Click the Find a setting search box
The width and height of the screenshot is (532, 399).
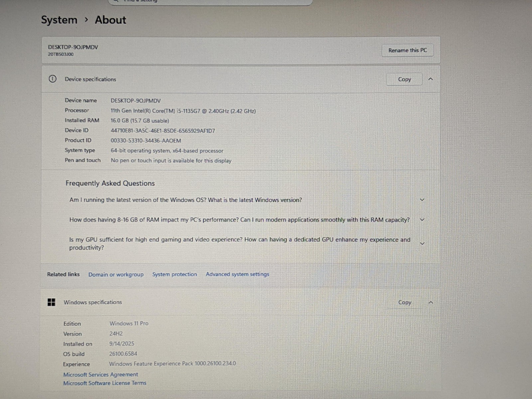coord(210,2)
